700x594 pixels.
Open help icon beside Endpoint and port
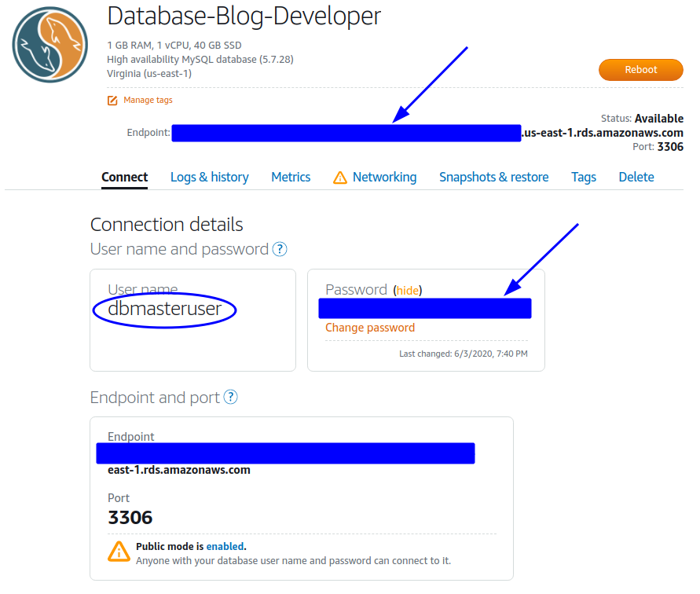click(230, 397)
